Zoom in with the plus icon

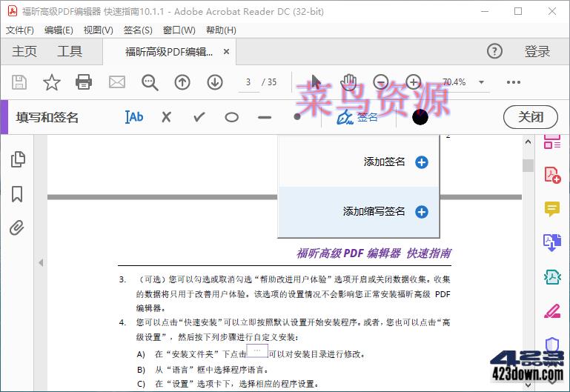tap(414, 82)
